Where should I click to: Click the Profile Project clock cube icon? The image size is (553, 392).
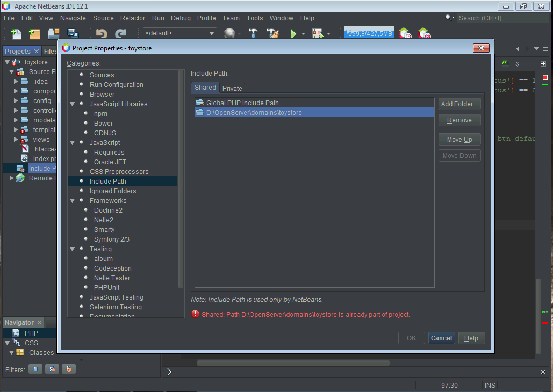405,33
